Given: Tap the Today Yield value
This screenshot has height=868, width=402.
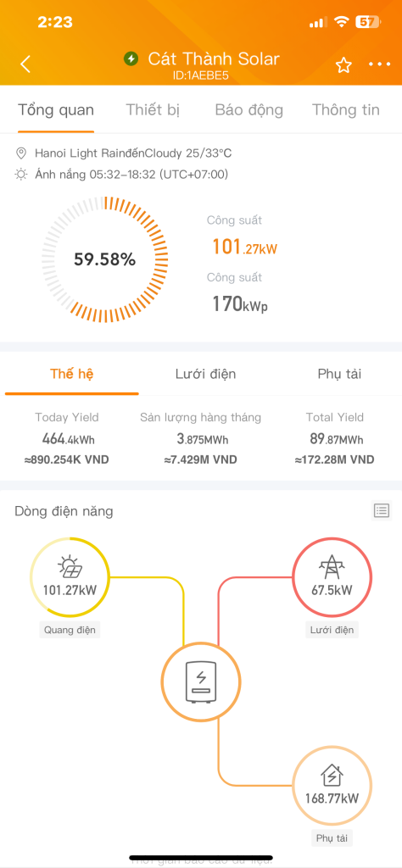Looking at the screenshot, I should tap(68, 440).
